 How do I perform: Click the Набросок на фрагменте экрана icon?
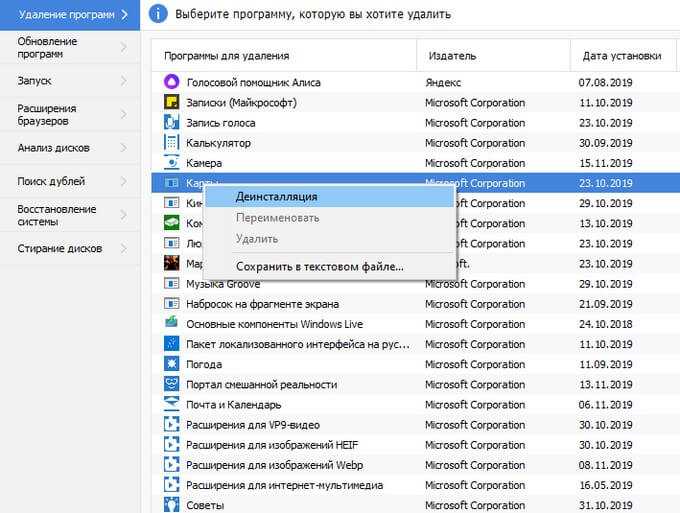pos(171,303)
